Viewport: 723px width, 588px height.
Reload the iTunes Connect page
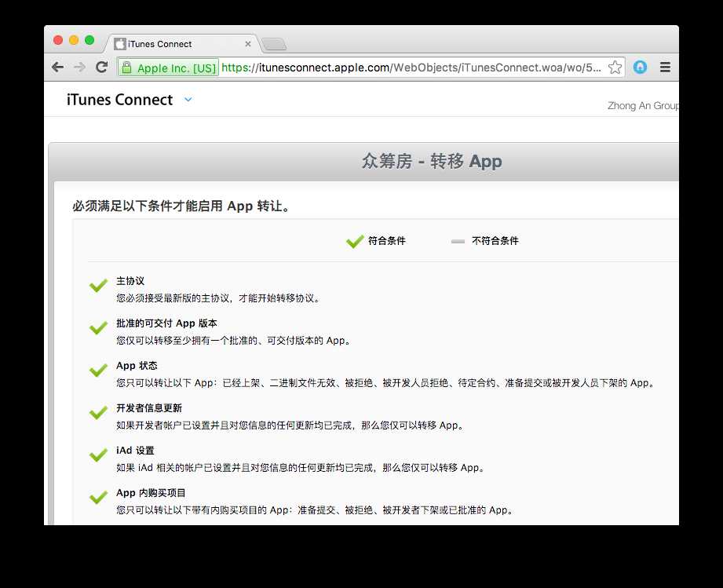(101, 67)
